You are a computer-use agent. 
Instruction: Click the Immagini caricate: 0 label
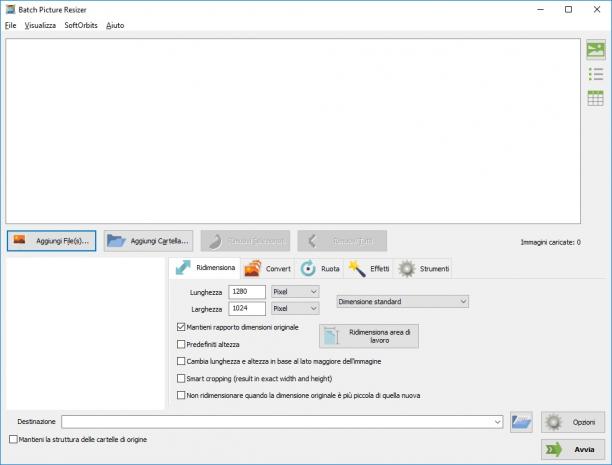[550, 242]
